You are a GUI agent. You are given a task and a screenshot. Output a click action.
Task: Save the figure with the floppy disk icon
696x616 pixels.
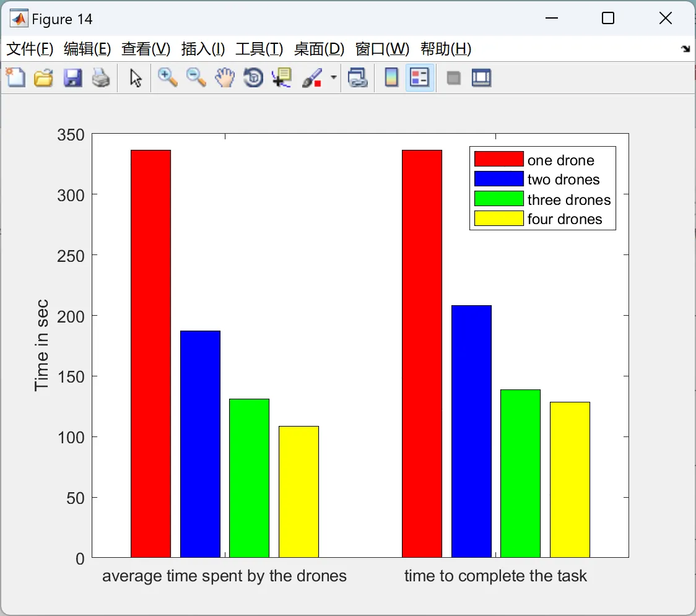pos(72,77)
